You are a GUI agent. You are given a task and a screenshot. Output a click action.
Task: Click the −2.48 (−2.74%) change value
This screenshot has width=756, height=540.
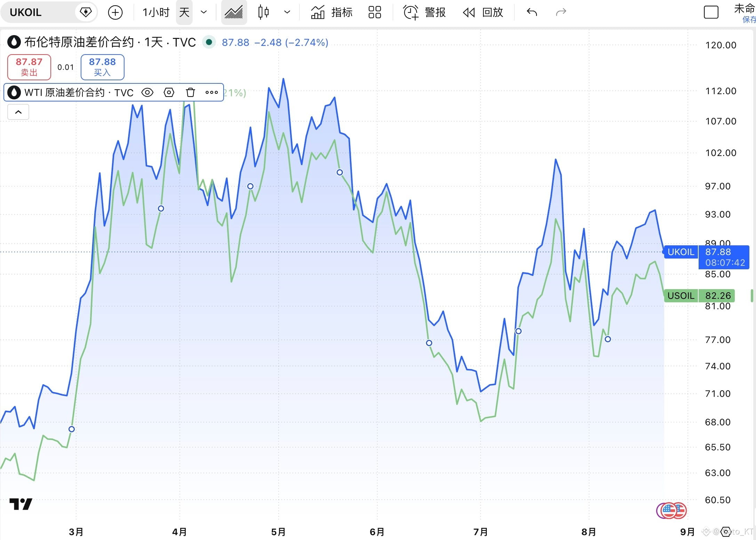click(291, 42)
